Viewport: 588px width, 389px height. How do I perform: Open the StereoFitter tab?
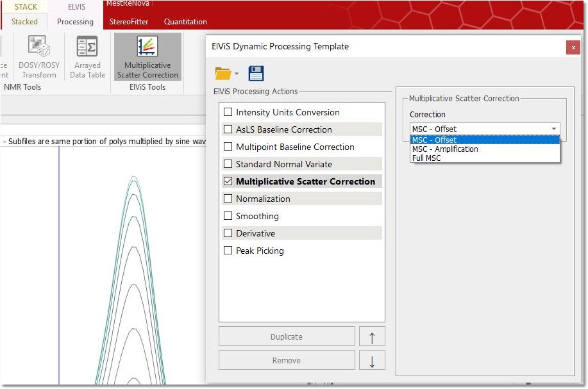tap(129, 22)
